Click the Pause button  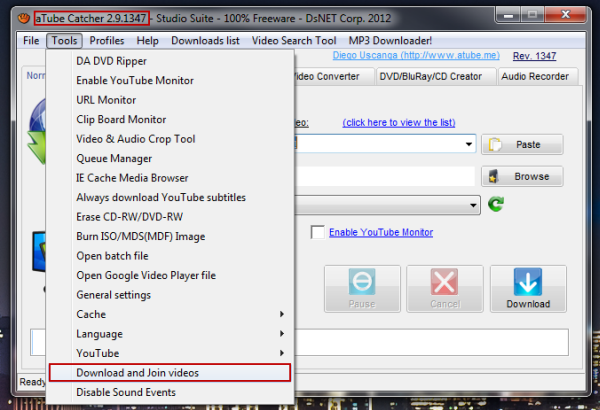click(x=360, y=289)
